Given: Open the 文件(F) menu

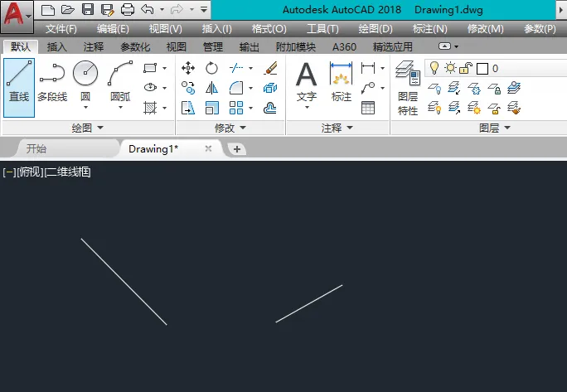Looking at the screenshot, I should (x=61, y=29).
